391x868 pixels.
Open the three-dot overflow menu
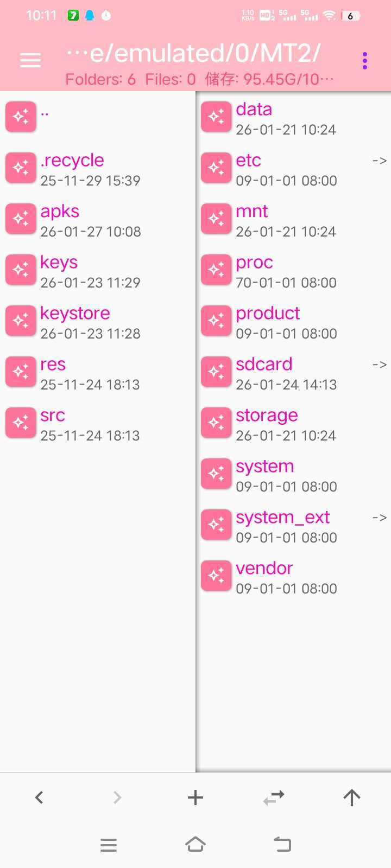coord(365,61)
